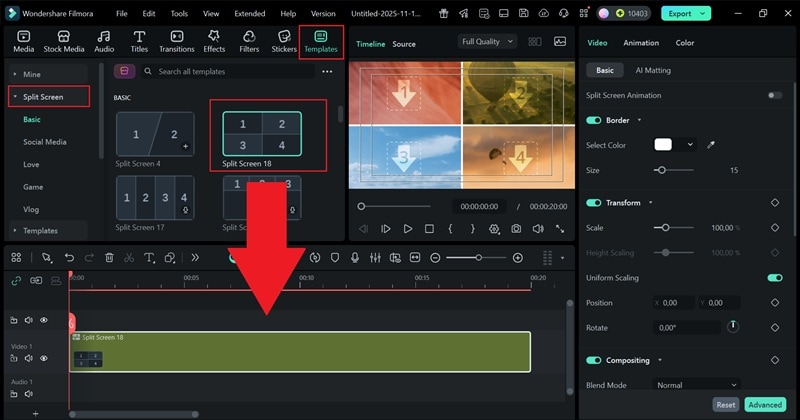Image resolution: width=800 pixels, height=420 pixels.
Task: Open the Edit menu
Action: (x=148, y=14)
